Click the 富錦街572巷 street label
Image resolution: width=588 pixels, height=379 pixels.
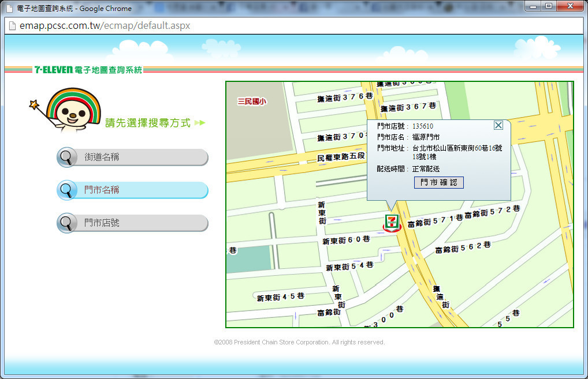point(492,212)
